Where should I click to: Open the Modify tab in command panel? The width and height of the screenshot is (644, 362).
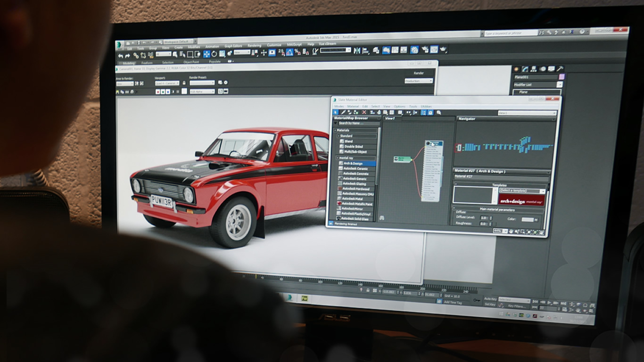525,69
